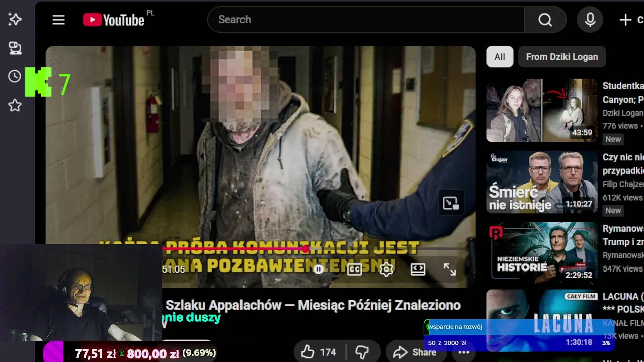The image size is (644, 362).
Task: Open the Śmierć nie istnieje video thumbnail
Action: [x=542, y=182]
